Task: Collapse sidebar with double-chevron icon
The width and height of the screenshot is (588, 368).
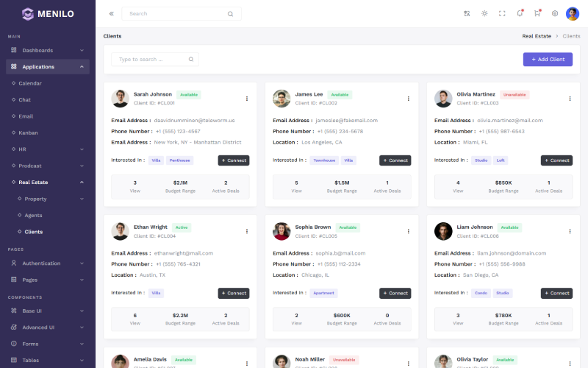Action: (112, 13)
